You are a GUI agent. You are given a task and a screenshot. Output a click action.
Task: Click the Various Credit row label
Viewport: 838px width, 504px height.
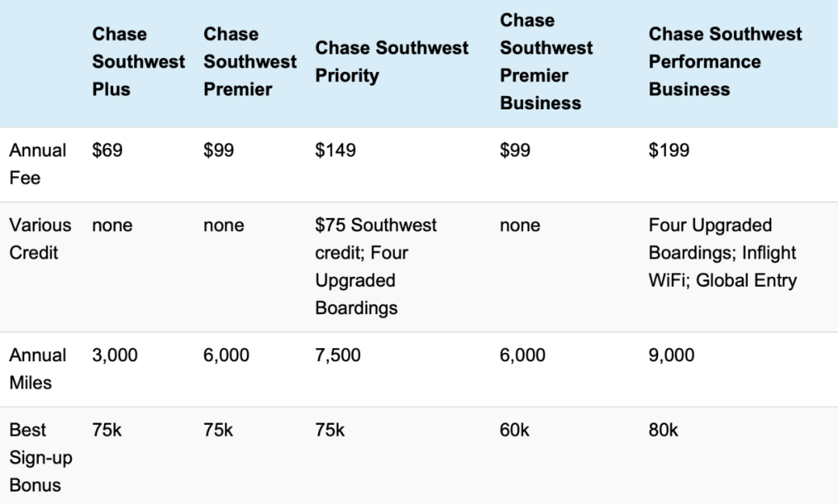[40, 239]
